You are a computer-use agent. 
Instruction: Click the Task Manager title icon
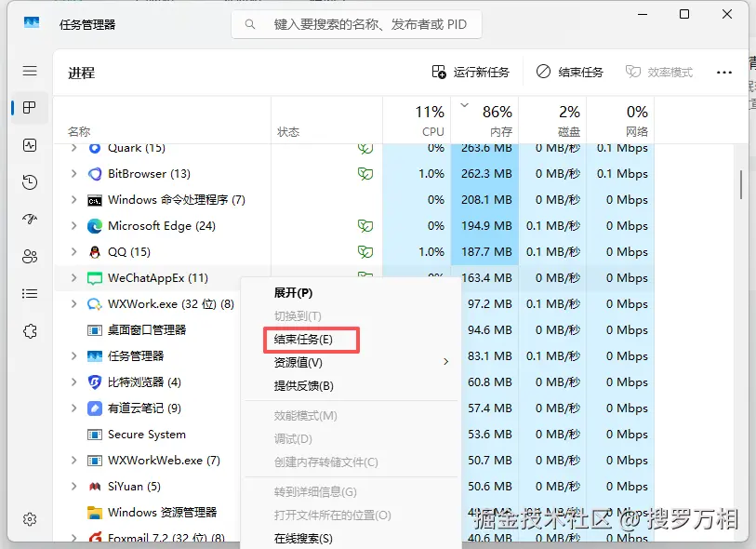point(32,22)
